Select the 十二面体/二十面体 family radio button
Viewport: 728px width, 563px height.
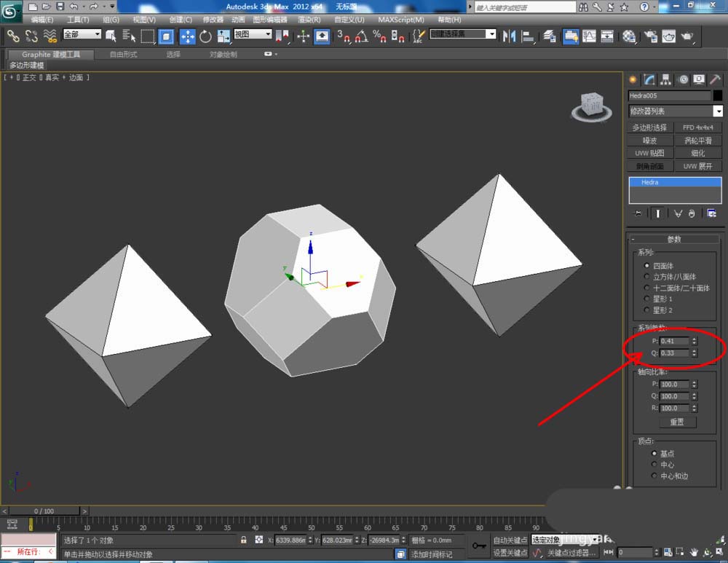point(646,288)
